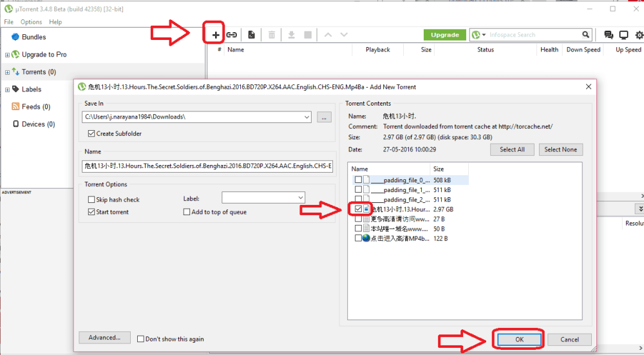Enable Skip hash check
The width and height of the screenshot is (644, 355).
(91, 200)
